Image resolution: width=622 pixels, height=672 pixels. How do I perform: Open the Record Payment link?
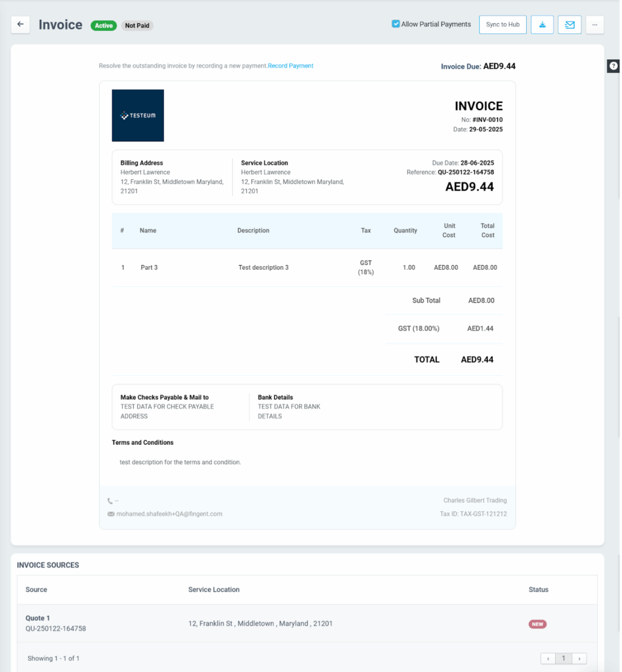[x=291, y=66]
